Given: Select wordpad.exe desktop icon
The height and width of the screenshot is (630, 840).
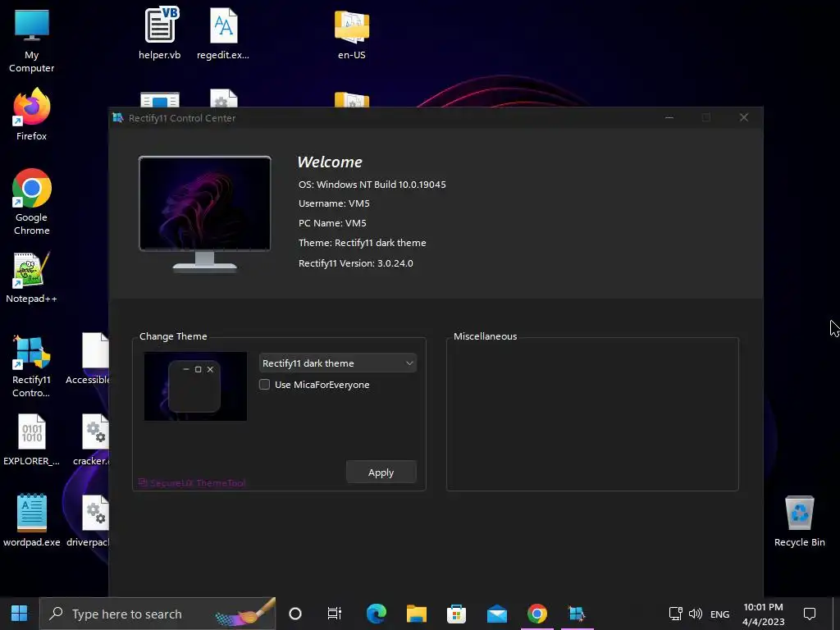Looking at the screenshot, I should (x=32, y=519).
